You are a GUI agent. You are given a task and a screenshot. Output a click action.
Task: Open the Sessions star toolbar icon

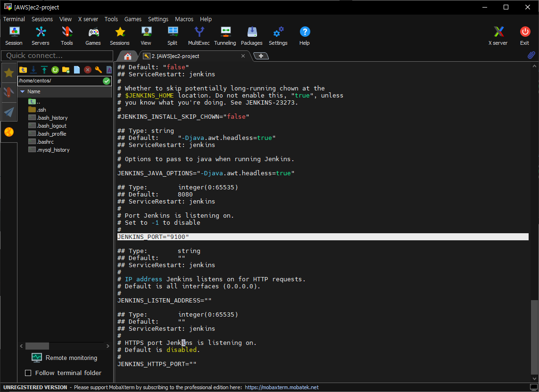click(120, 36)
